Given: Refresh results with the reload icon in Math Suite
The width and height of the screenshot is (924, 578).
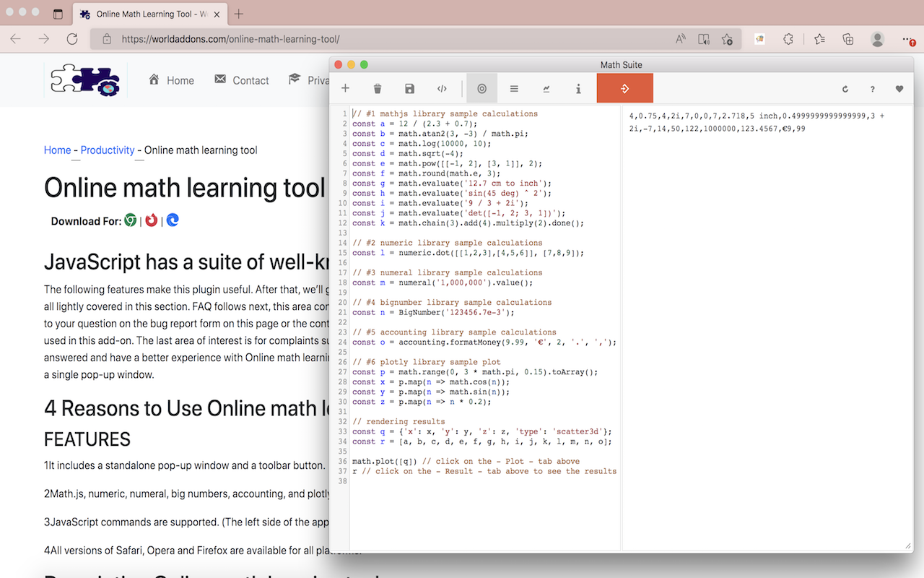Looking at the screenshot, I should pos(845,88).
